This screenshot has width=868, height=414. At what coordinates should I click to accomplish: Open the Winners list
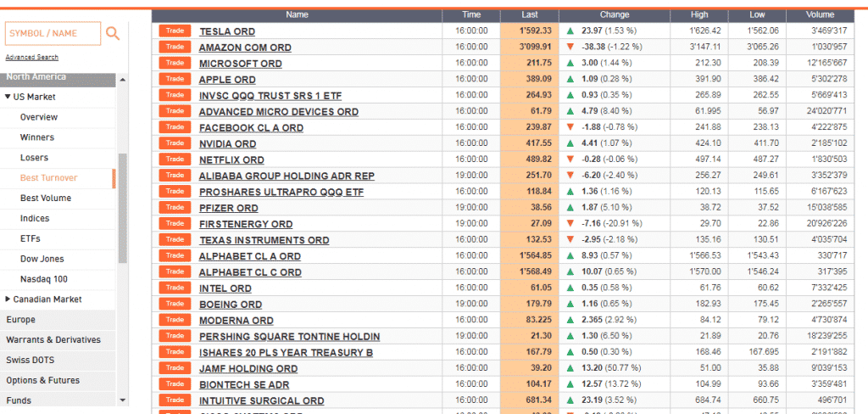click(x=37, y=137)
